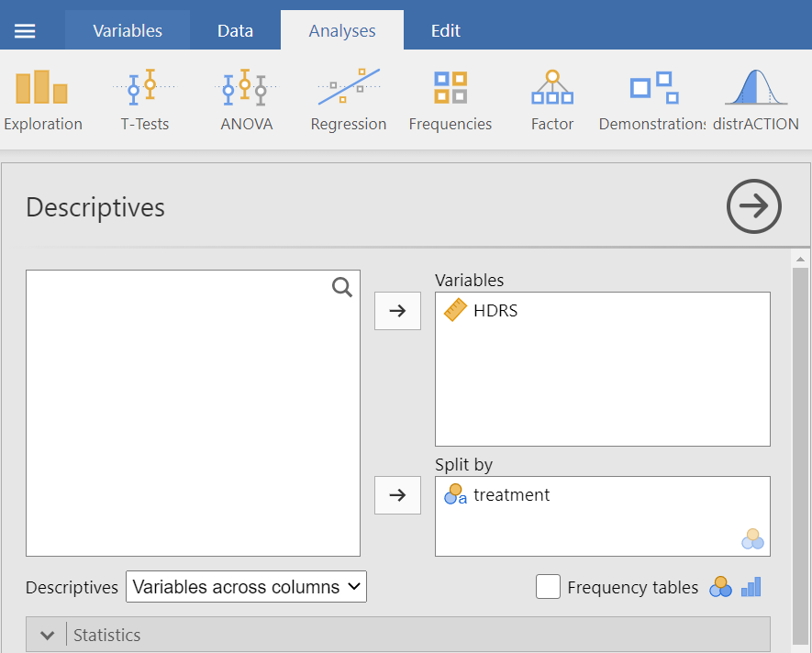Enable the Frequency tables checkbox

(x=548, y=587)
